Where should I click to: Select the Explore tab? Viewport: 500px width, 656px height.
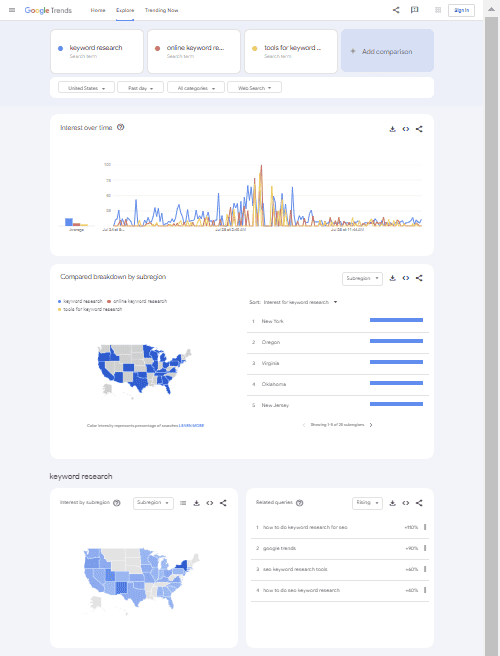pos(125,10)
